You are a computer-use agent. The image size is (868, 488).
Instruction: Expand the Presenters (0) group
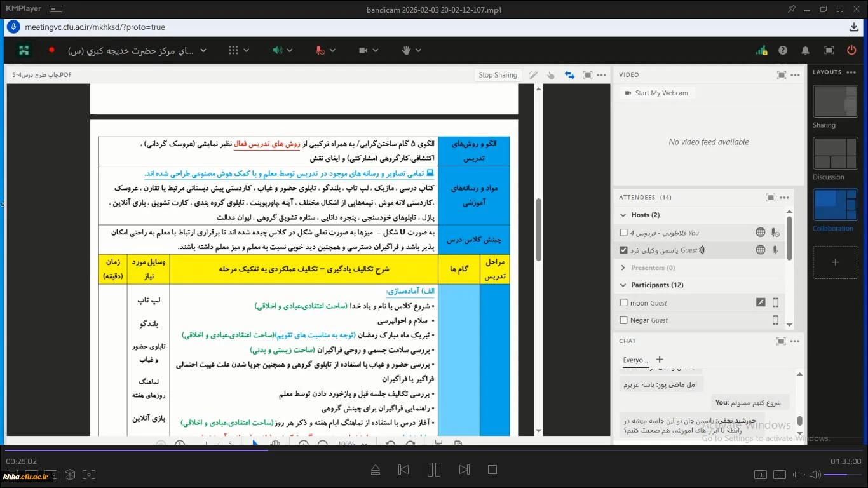623,268
